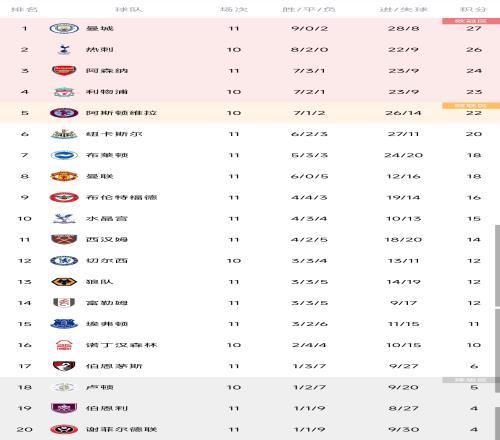Screen dimensions: 500x440
Task: Click the vertical scrollbar on right edge
Action: (x=497, y=266)
